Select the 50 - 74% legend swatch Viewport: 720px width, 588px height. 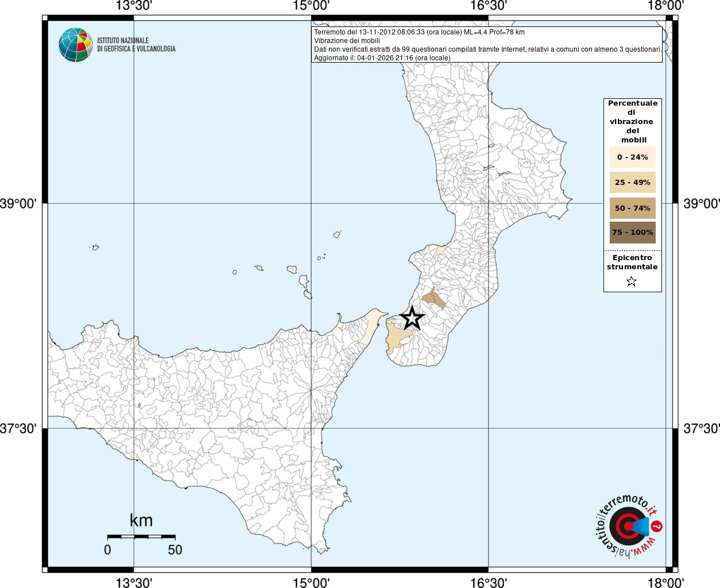(633, 208)
